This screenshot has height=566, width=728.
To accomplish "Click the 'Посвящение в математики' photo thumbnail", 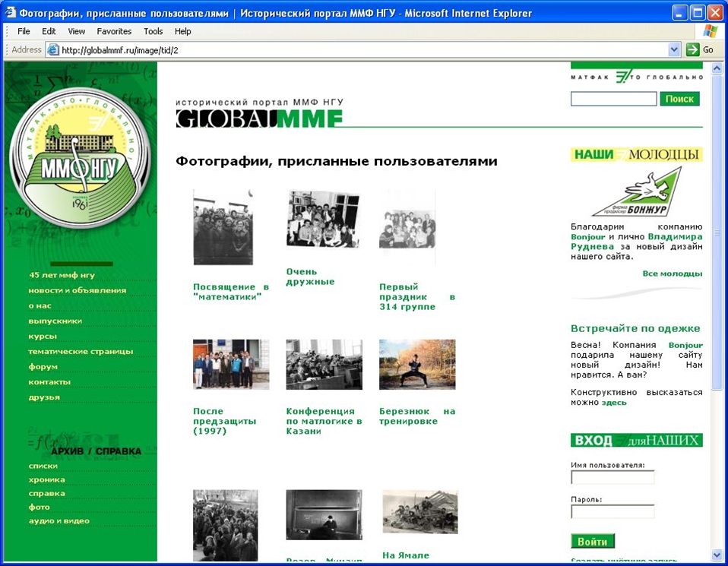I will 223,227.
